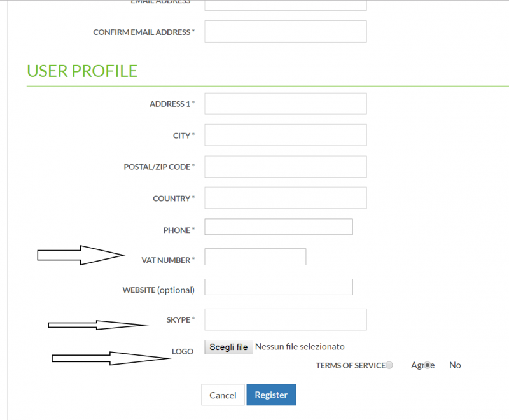Click into the Address 1 field
509x420 pixels.
pyautogui.click(x=286, y=104)
